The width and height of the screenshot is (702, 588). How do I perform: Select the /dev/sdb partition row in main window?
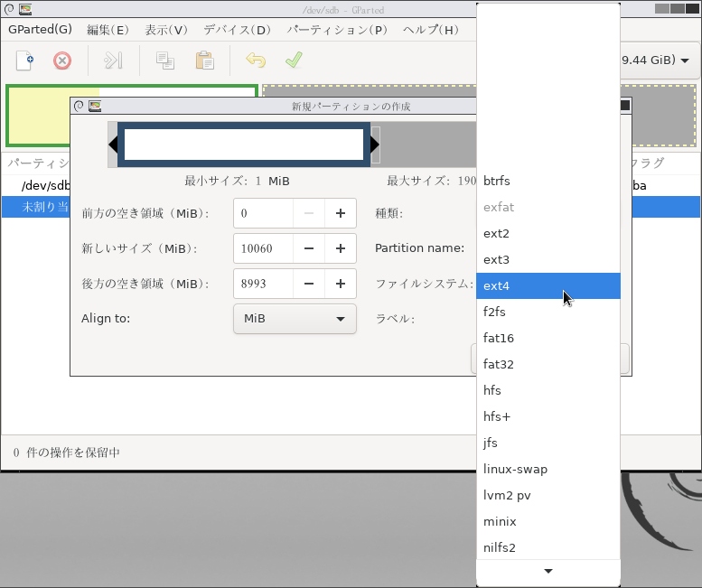point(36,185)
